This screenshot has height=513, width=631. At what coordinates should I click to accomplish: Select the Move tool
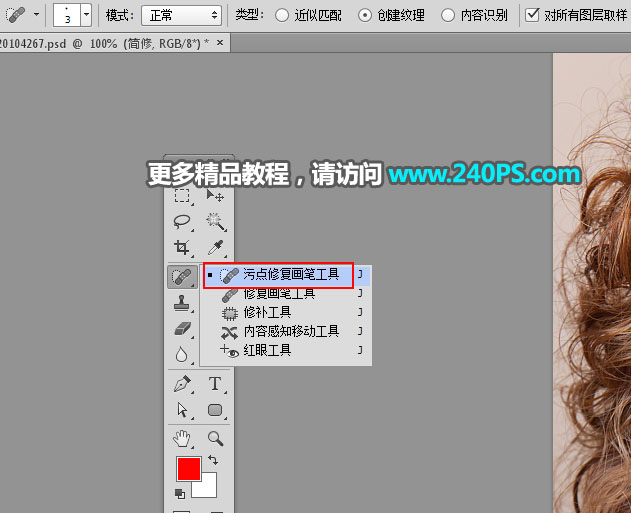(215, 196)
